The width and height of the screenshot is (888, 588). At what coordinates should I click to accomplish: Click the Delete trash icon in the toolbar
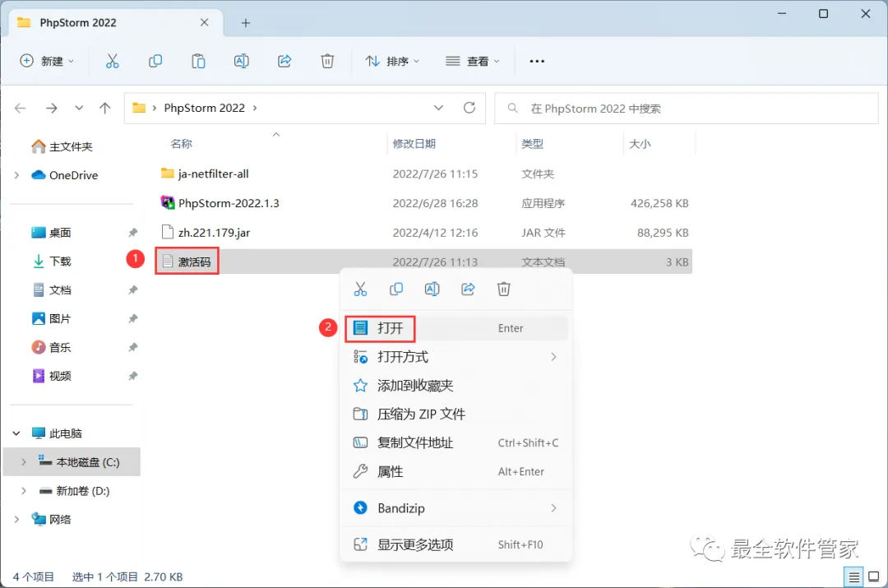point(327,61)
